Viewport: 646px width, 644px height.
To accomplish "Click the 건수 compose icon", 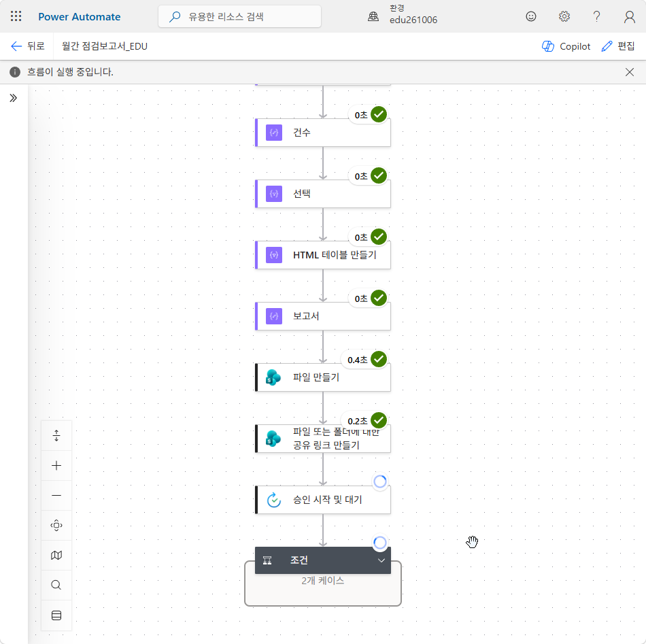I will click(x=274, y=133).
